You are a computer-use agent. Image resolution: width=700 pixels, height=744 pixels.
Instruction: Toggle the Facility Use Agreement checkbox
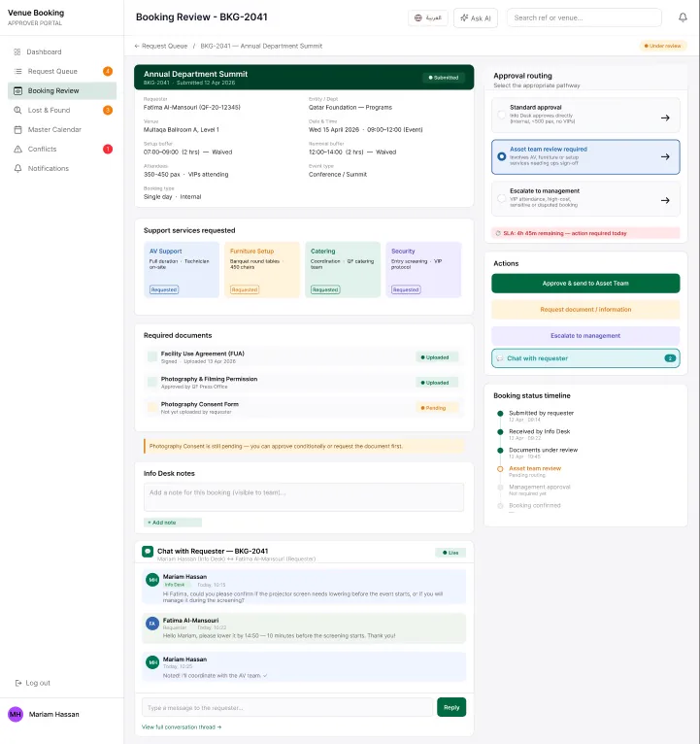coord(152,356)
